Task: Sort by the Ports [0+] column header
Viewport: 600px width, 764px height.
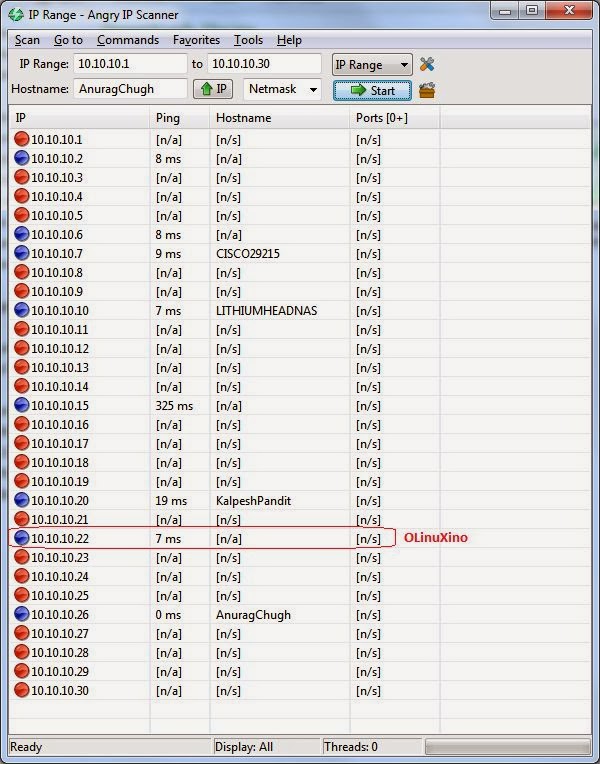Action: tap(395, 118)
